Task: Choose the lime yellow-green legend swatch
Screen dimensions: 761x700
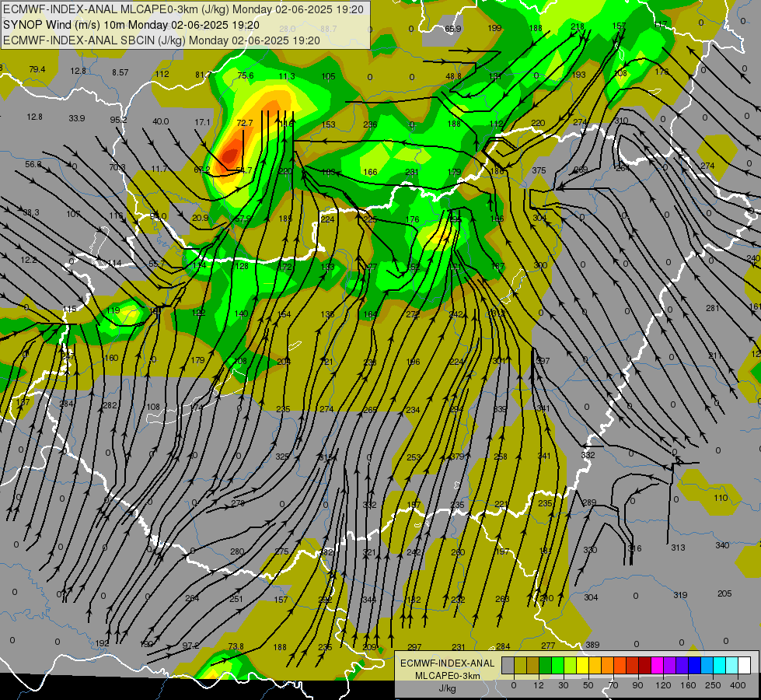Action: (x=571, y=666)
